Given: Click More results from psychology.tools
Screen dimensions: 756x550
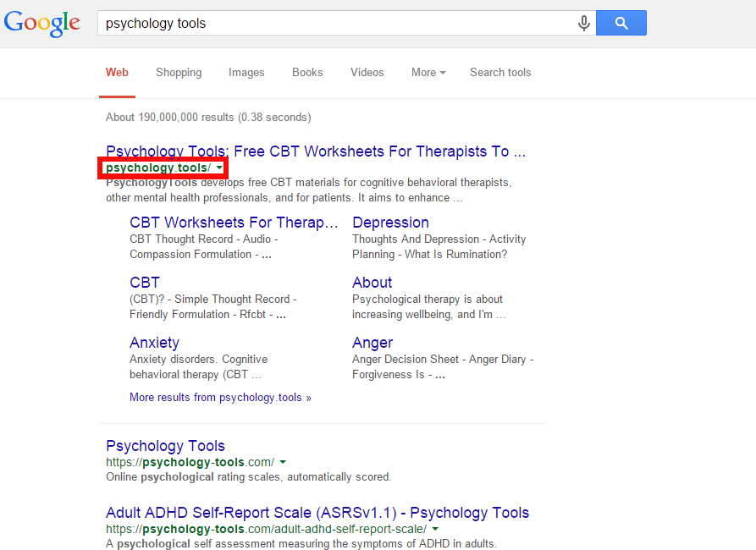Looking at the screenshot, I should pos(220,398).
